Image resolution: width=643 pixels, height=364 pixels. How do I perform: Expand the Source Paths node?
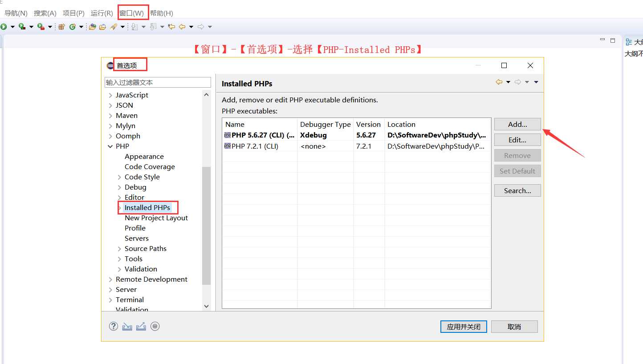click(x=119, y=248)
